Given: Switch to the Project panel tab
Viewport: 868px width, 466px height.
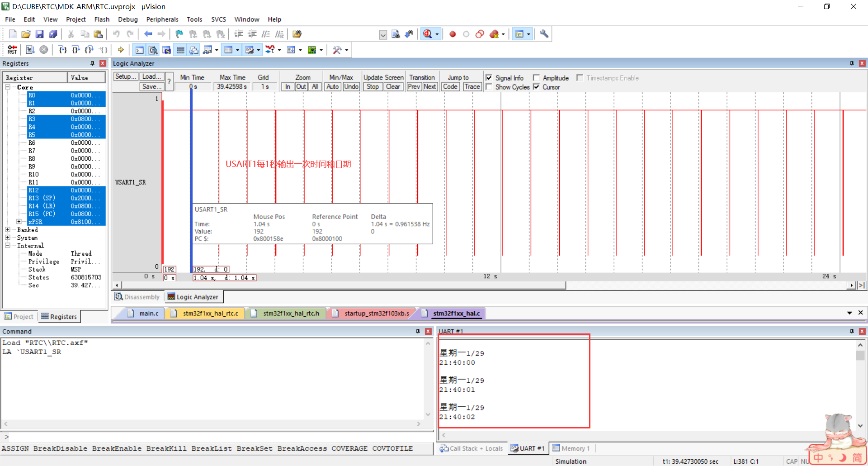Looking at the screenshot, I should tap(19, 317).
